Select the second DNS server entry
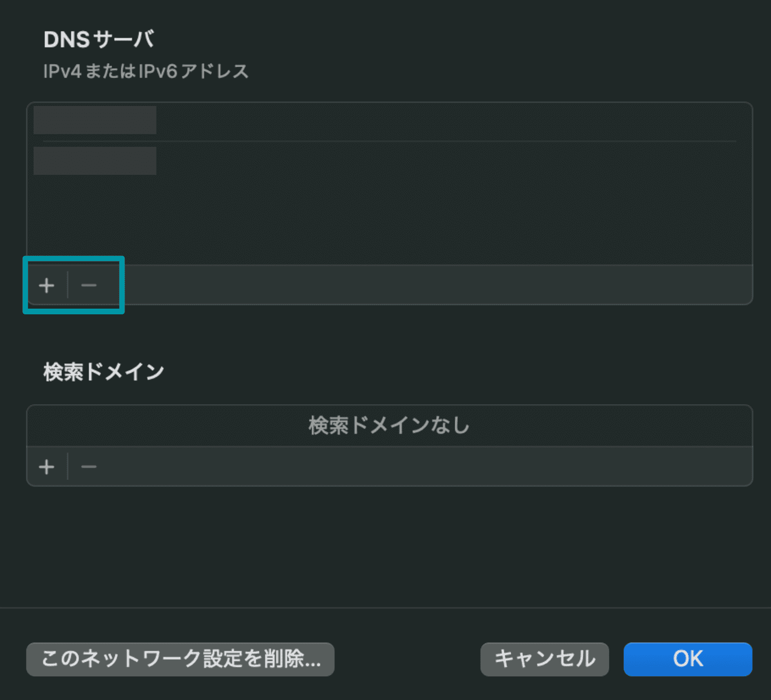 pos(95,161)
